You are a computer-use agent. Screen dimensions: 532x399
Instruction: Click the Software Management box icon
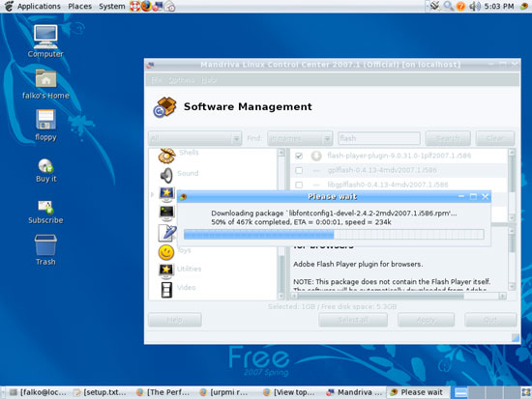[x=164, y=107]
